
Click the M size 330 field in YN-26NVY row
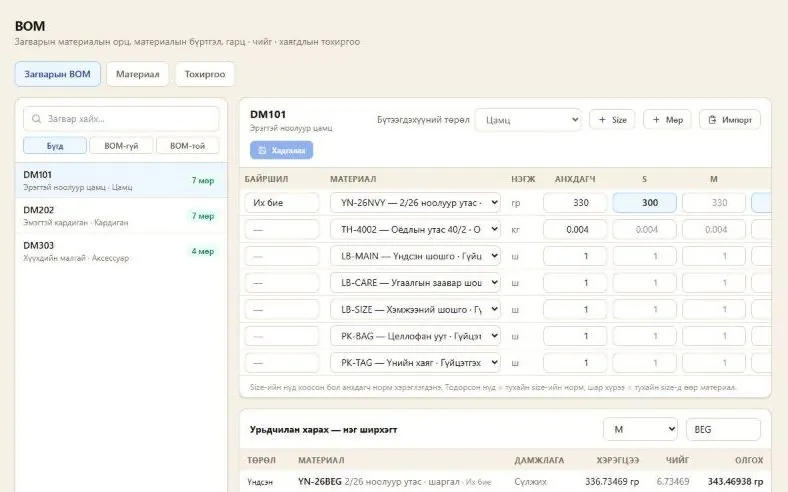click(x=714, y=203)
